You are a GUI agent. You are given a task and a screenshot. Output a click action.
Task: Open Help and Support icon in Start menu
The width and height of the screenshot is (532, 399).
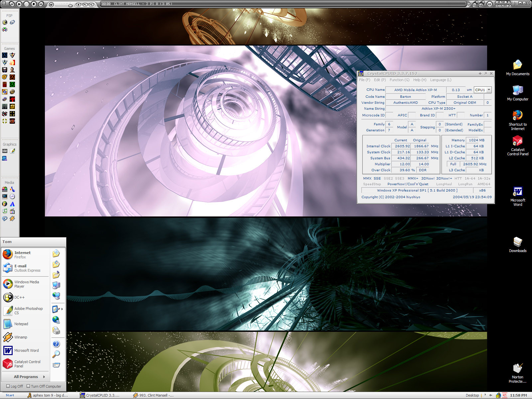56,344
